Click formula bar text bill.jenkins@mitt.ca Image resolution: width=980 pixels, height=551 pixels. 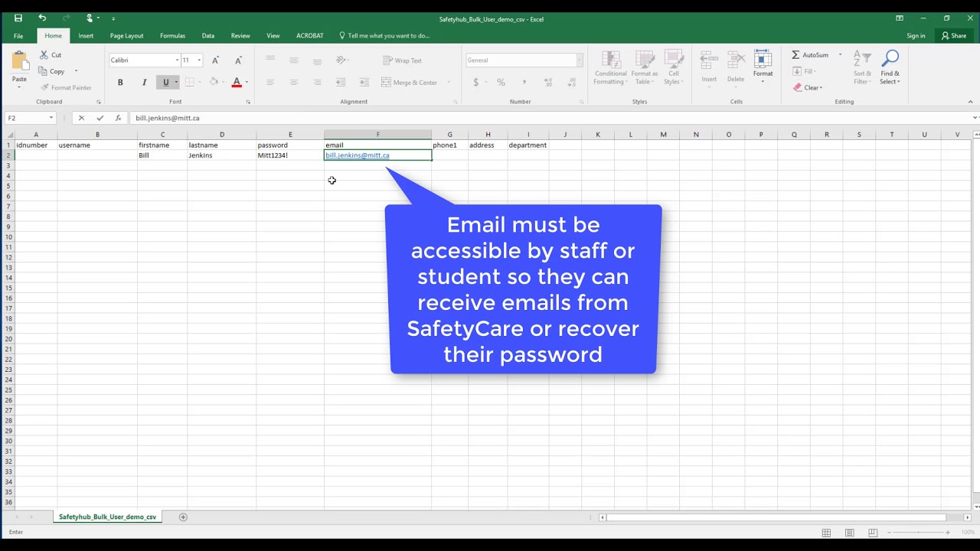(168, 118)
